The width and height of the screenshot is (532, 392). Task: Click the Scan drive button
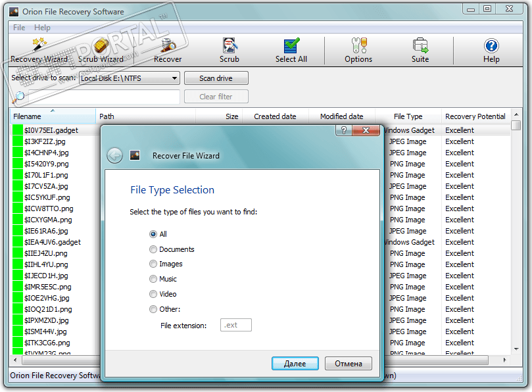tap(216, 78)
